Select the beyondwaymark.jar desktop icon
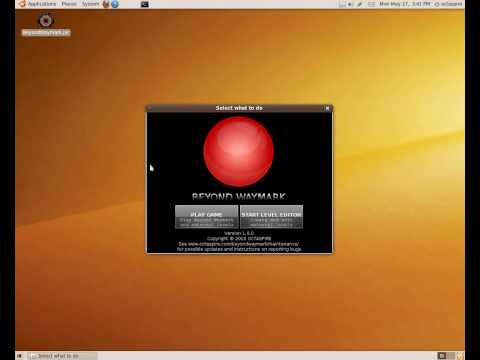The width and height of the screenshot is (480, 360). click(46, 24)
